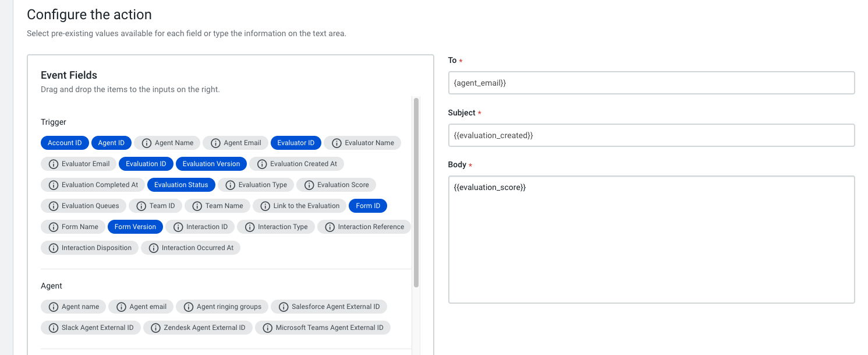Click info icon on Evaluator Email chip
868x355 pixels.
[54, 164]
